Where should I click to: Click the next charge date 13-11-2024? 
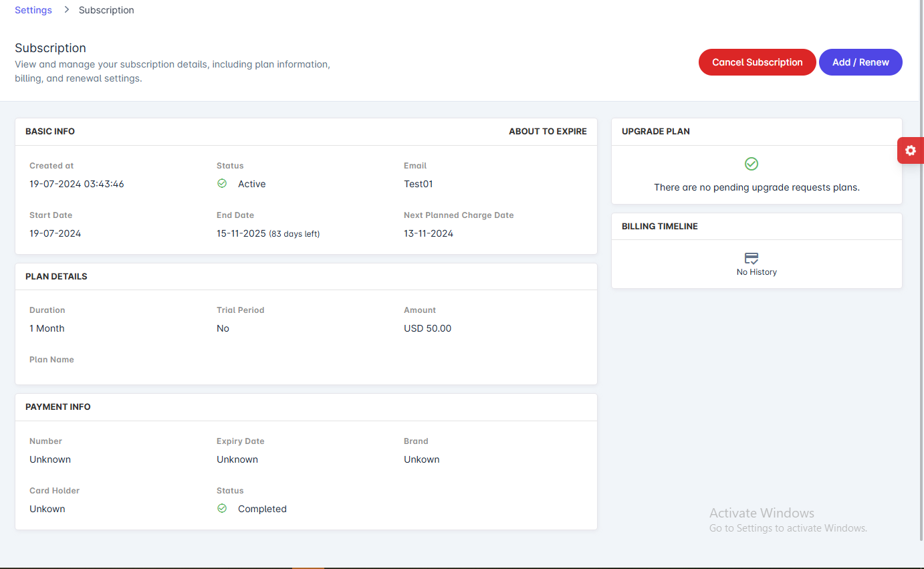[x=429, y=233]
